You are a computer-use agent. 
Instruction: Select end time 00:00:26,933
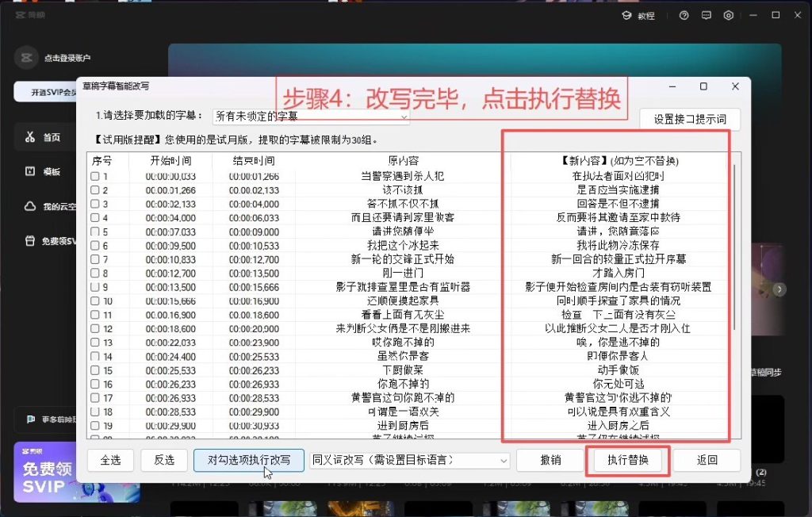[x=254, y=385]
